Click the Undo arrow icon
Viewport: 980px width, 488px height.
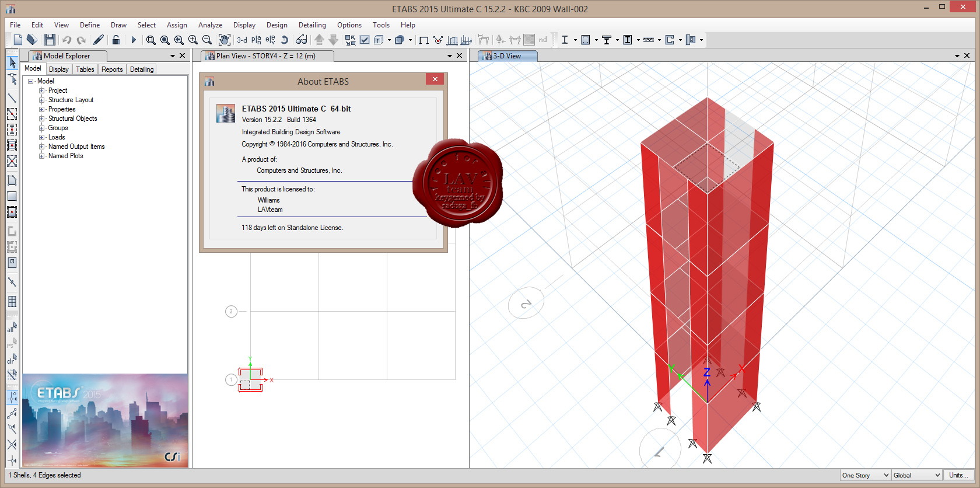[66, 40]
